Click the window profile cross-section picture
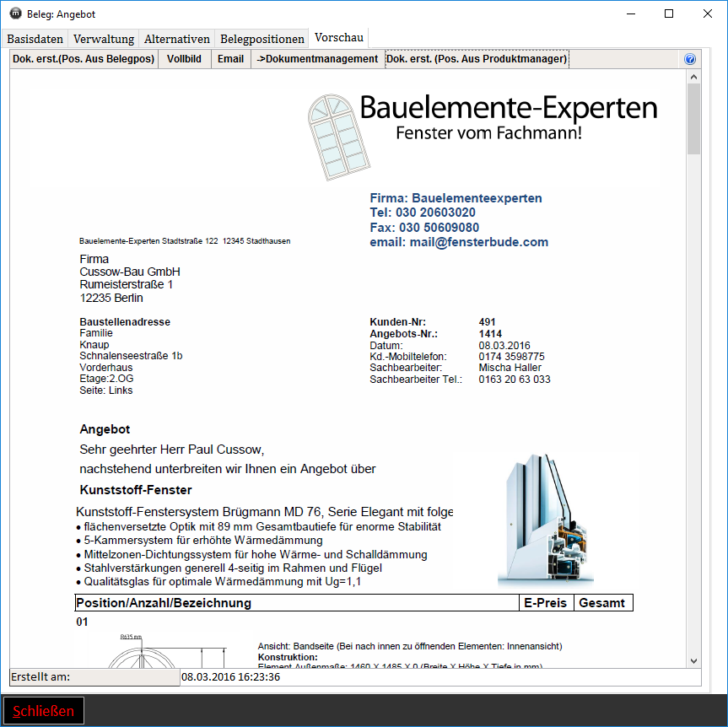Image resolution: width=728 pixels, height=727 pixels. point(545,520)
